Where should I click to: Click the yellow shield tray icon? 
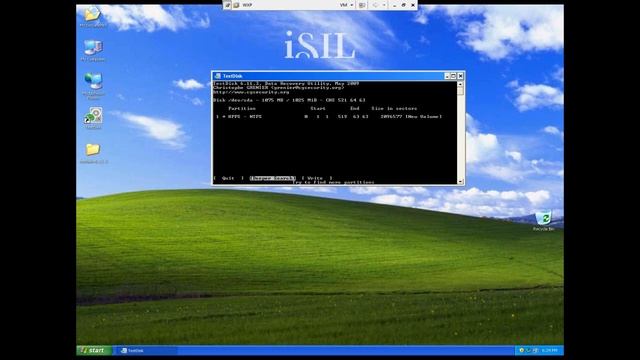click(521, 350)
